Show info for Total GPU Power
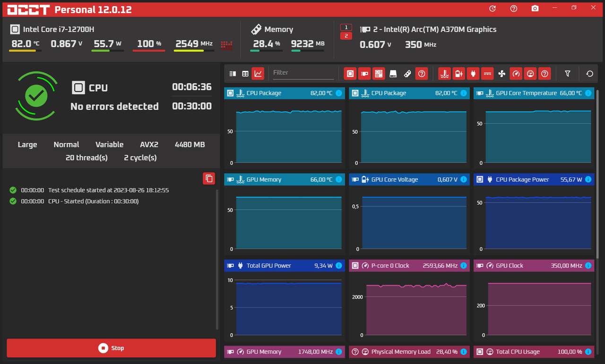605x364 pixels. tap(338, 266)
